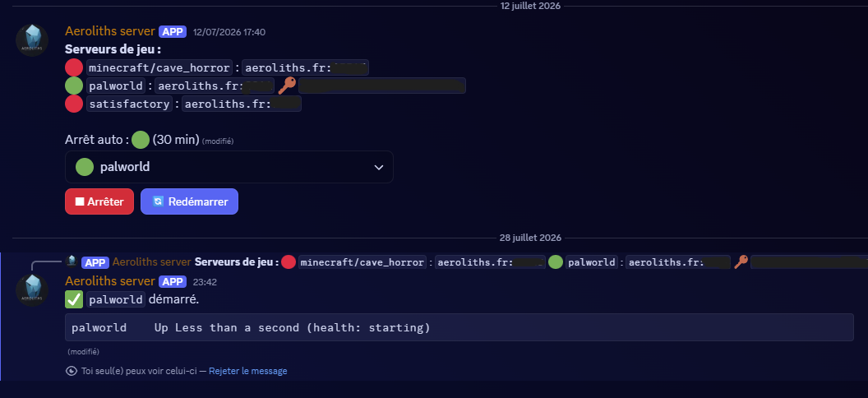Click the APP badge on the 23:42 message
The height and width of the screenshot is (398, 868).
(x=173, y=282)
